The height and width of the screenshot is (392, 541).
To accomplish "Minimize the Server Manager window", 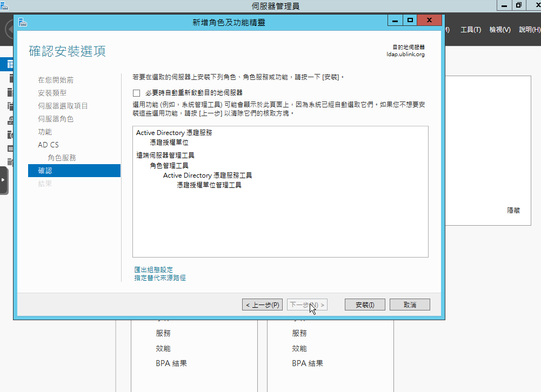I will tap(504, 5).
